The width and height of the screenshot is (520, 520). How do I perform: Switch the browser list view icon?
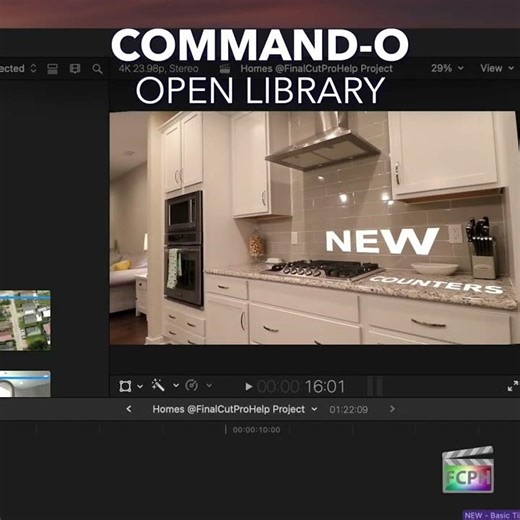(x=53, y=69)
